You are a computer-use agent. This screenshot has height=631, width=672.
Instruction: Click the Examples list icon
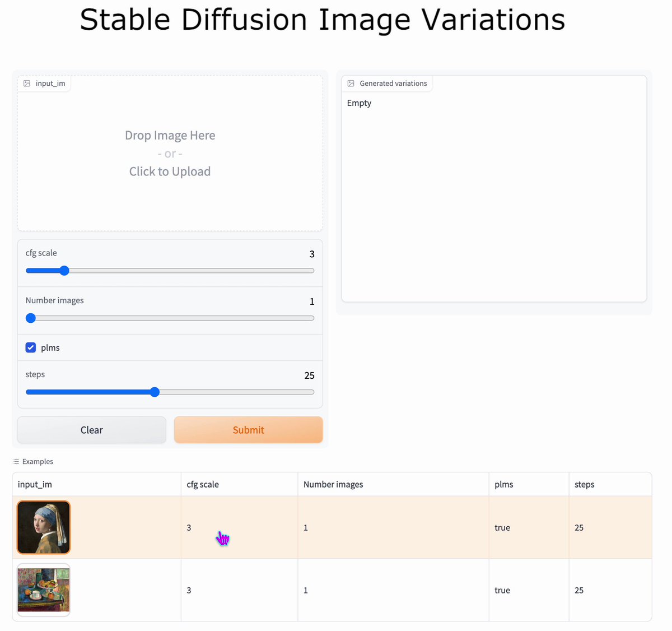15,461
